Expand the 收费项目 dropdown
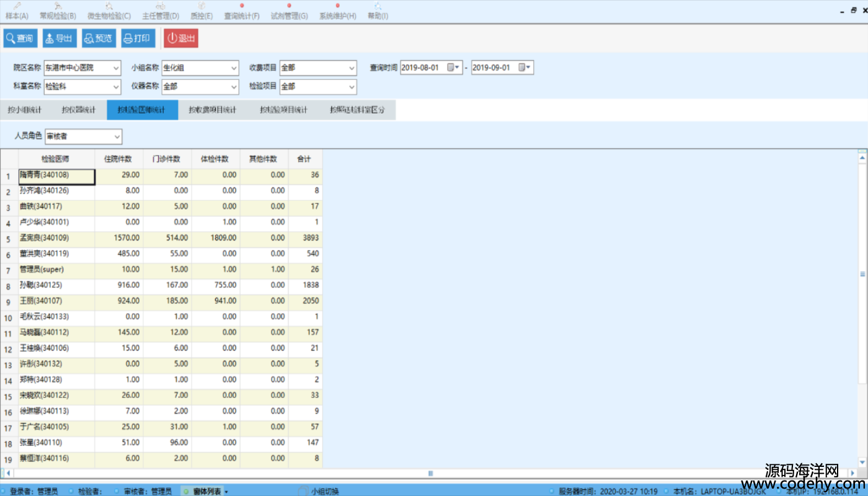 coord(352,68)
